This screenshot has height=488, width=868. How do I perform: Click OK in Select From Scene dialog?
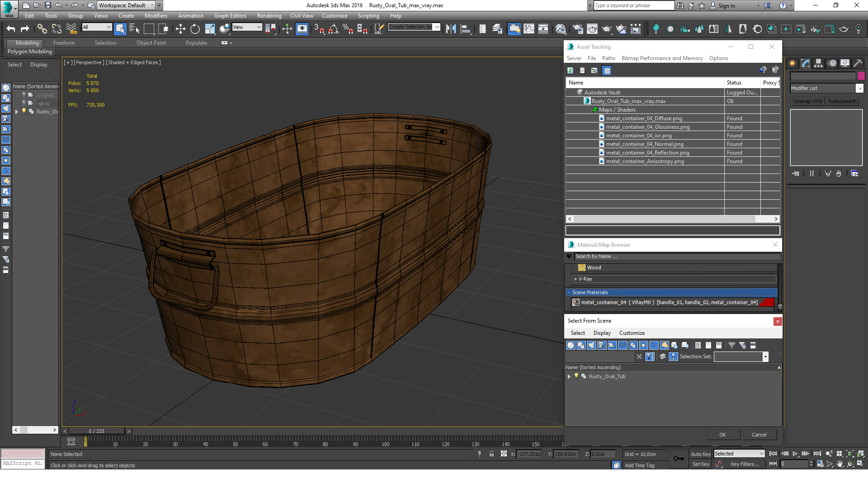click(x=722, y=435)
